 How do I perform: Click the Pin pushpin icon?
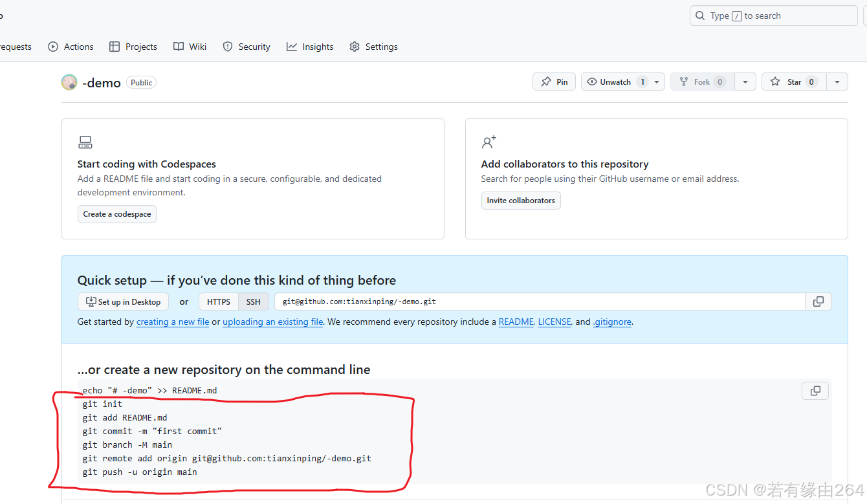coord(546,82)
